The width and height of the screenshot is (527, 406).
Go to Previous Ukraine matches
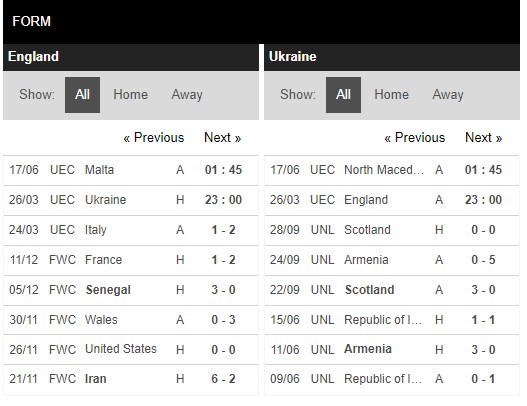pos(414,137)
